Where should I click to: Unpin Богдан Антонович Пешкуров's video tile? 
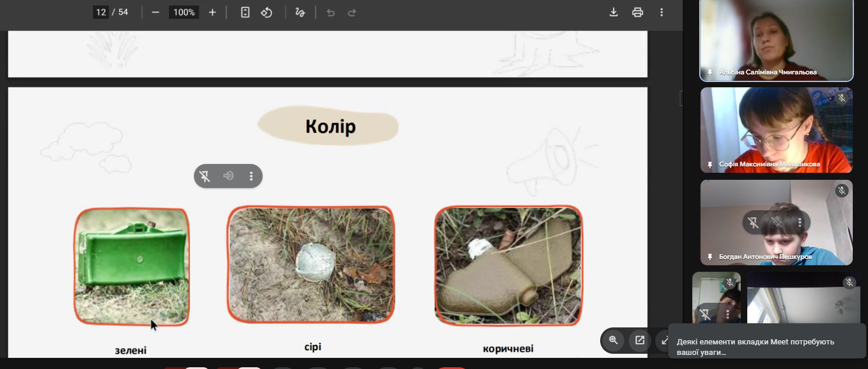click(x=754, y=223)
